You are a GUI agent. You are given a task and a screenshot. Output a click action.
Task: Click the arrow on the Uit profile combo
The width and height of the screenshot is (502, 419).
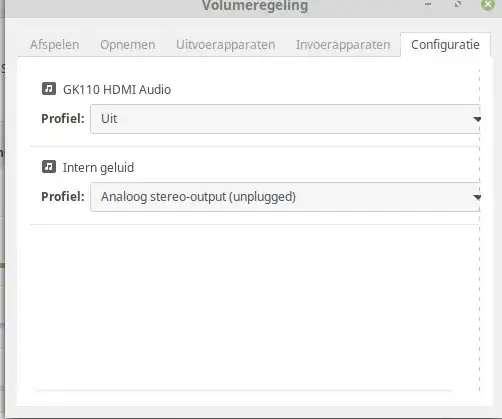[x=477, y=119]
